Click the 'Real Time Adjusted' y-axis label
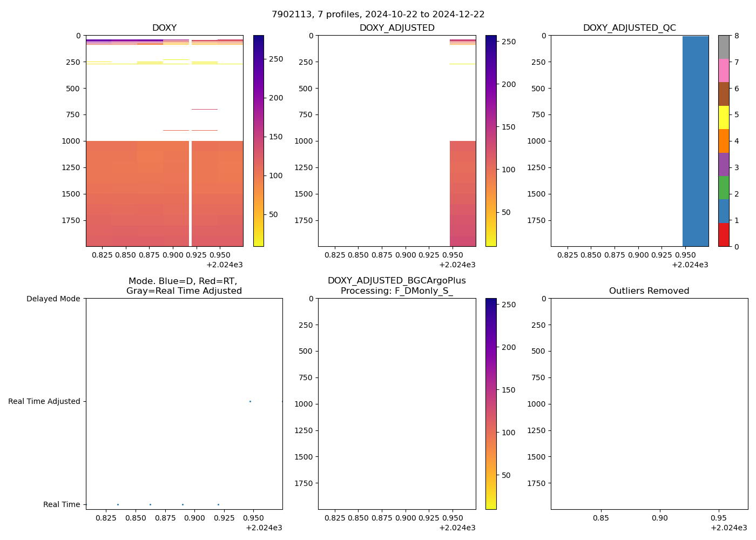Viewport: 756px width, 540px height. (44, 401)
